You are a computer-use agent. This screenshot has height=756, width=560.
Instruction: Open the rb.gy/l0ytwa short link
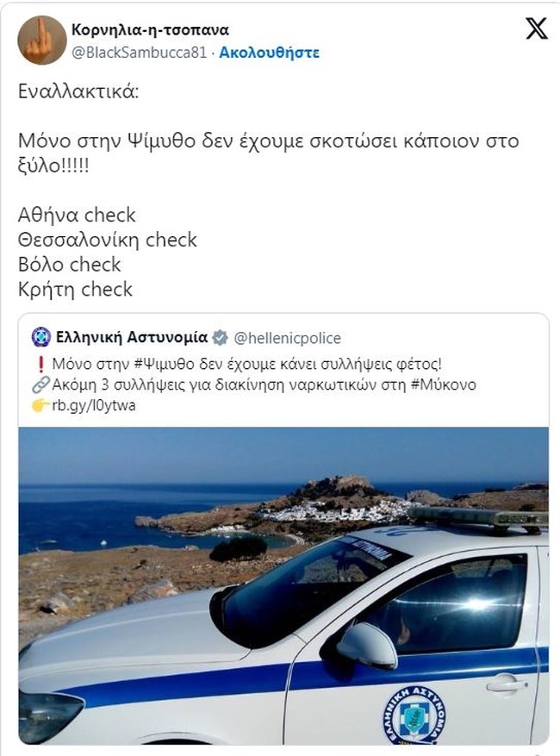pos(94,405)
